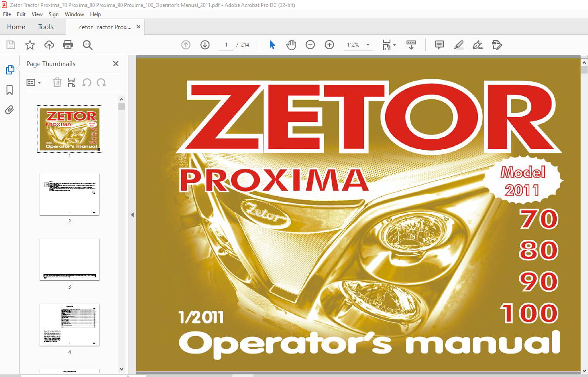Delete selected page with trash icon
Viewport: 588px width, 377px height.
point(57,82)
